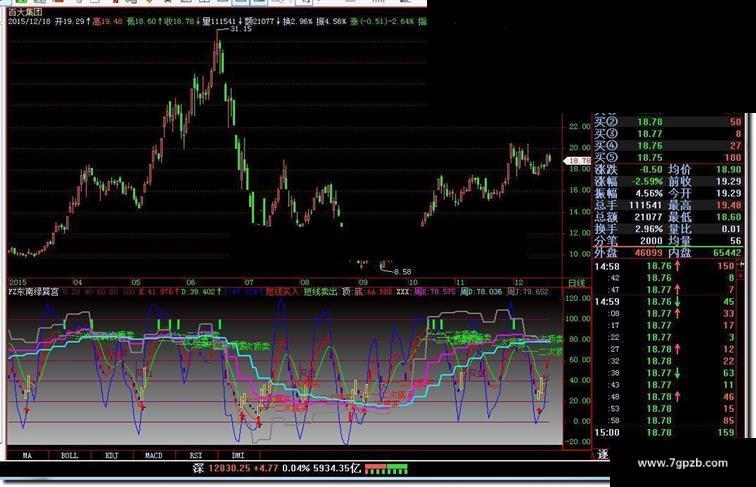Click the 总手 value 111541

[646, 205]
